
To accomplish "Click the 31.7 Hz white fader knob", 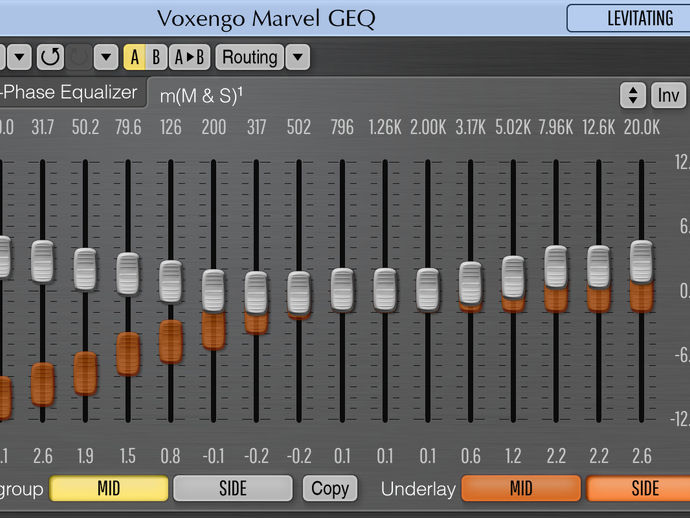I will [x=42, y=261].
